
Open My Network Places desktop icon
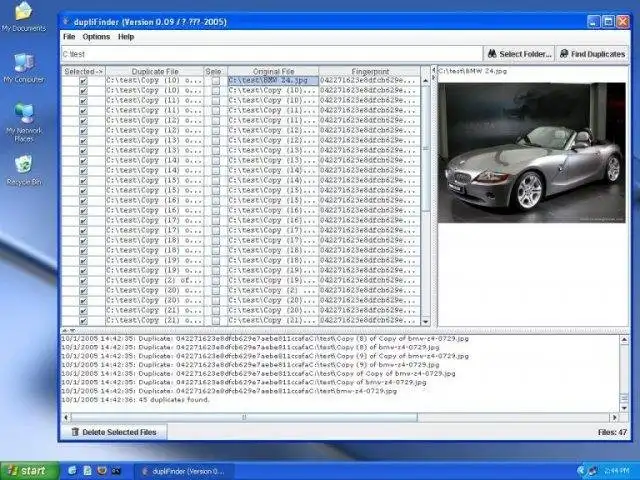pyautogui.click(x=24, y=122)
